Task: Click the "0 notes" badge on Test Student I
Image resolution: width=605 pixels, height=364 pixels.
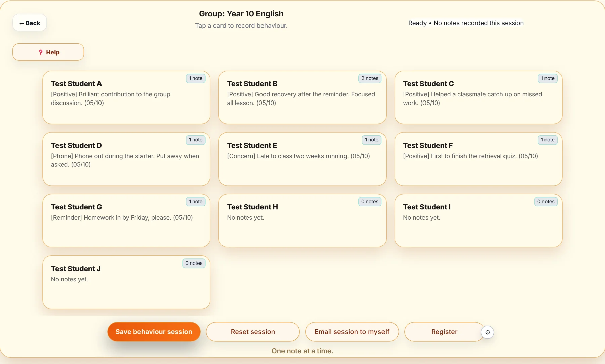Action: click(546, 202)
